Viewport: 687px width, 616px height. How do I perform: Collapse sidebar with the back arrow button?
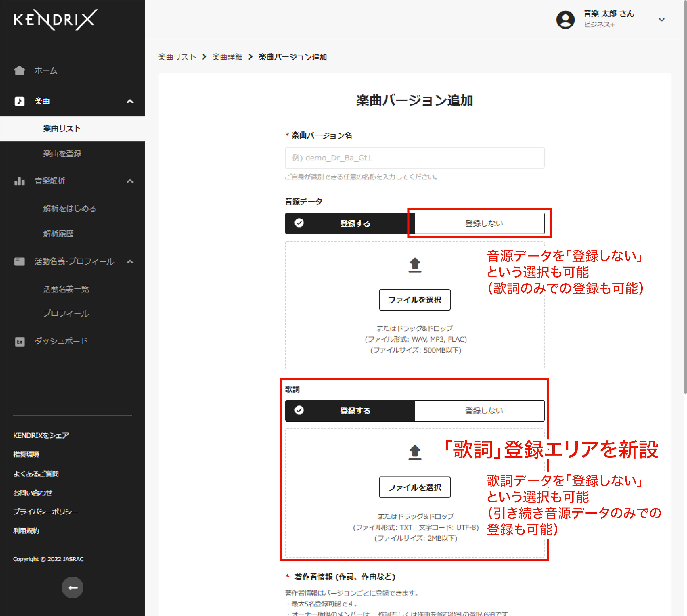pos(72,587)
